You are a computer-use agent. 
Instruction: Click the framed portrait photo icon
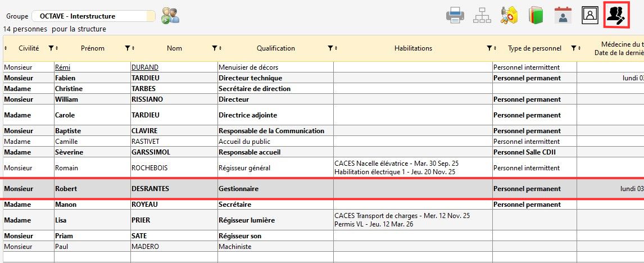point(589,15)
